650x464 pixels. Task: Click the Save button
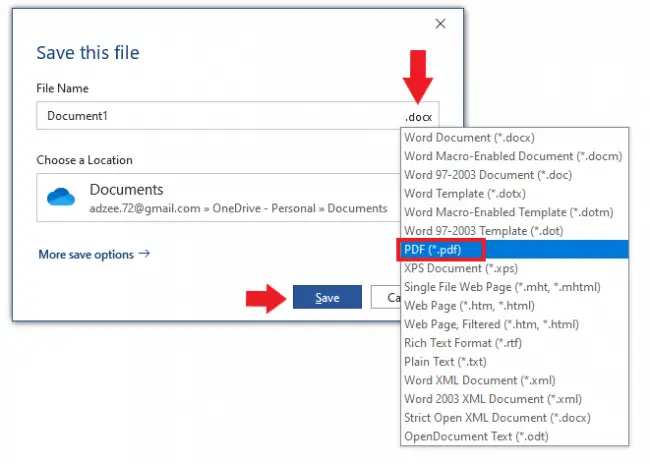pyautogui.click(x=327, y=297)
